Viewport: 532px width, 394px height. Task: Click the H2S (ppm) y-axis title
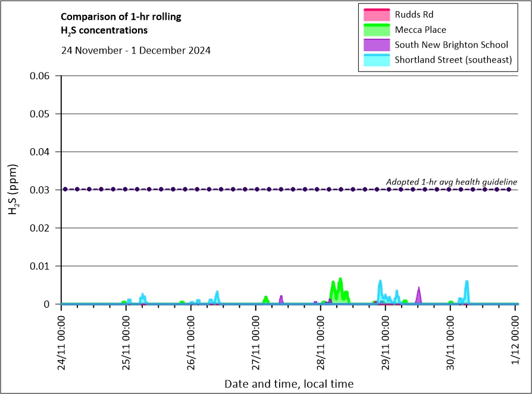[x=14, y=190]
